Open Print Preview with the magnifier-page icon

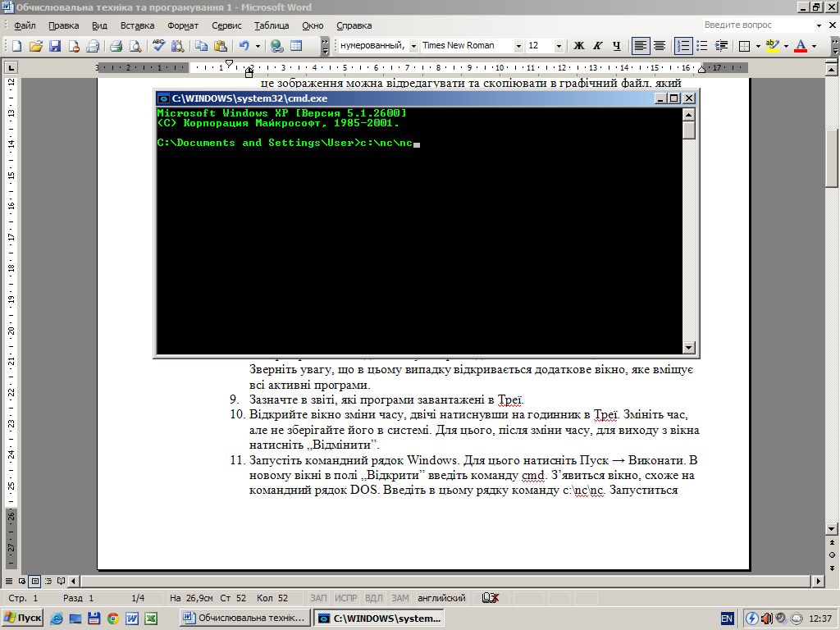click(135, 46)
